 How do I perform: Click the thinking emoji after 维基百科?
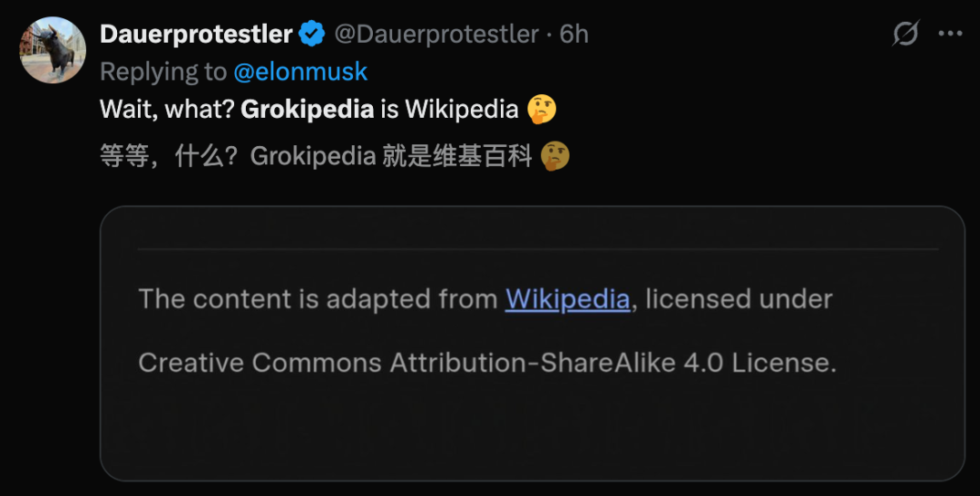[x=555, y=156]
